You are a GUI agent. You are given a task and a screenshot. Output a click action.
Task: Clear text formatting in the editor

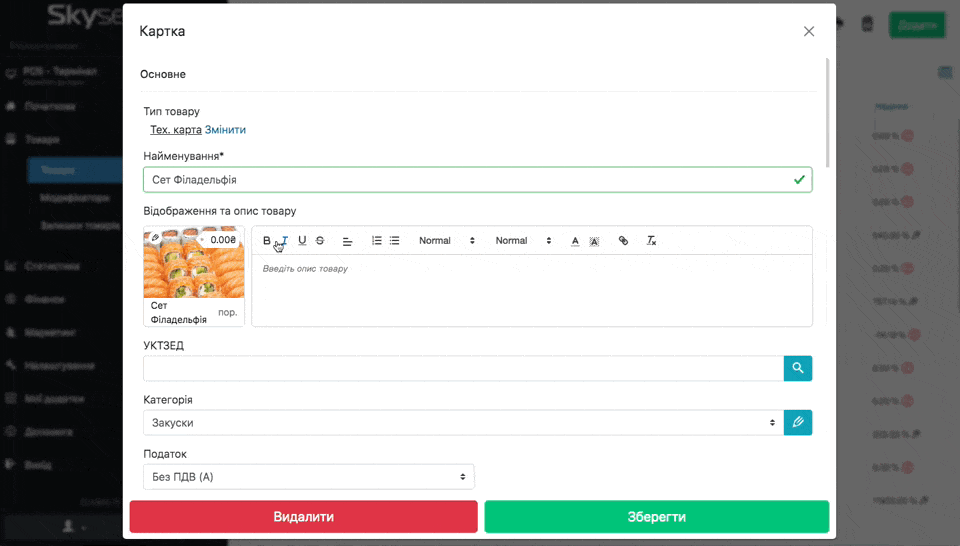(x=651, y=241)
